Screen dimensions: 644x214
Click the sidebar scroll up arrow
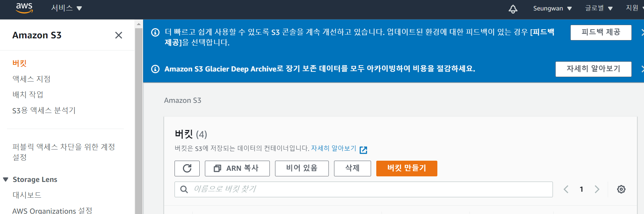click(139, 24)
